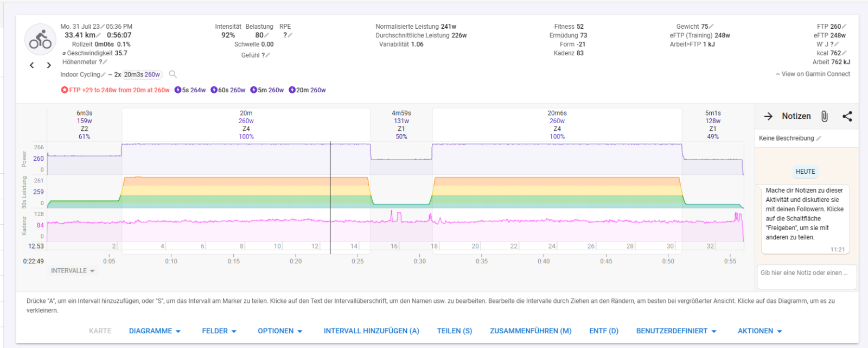Share the activity via share icon
The width and height of the screenshot is (868, 348).
pos(847,116)
